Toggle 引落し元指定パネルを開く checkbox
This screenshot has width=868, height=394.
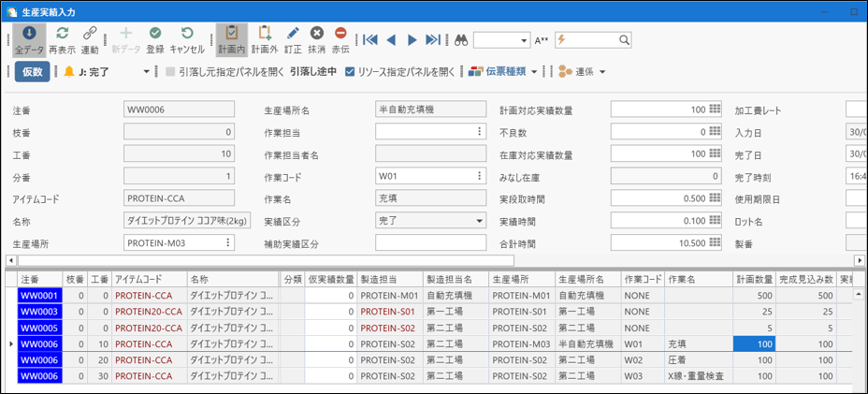[x=170, y=72]
